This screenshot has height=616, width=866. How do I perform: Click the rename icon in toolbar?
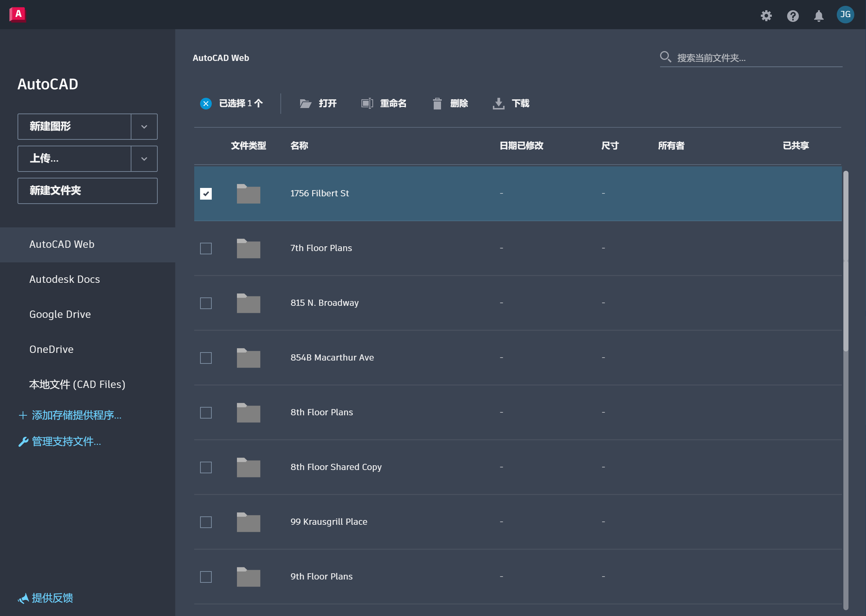click(x=367, y=103)
